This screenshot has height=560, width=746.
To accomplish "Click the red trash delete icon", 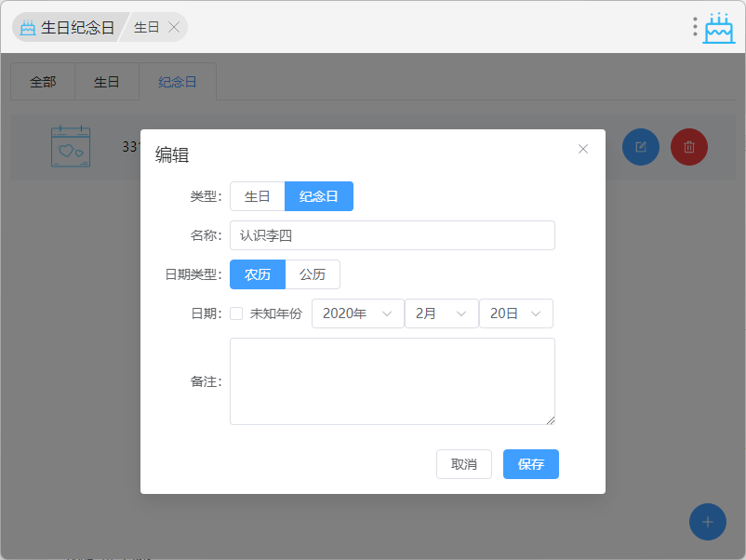I will point(689,147).
